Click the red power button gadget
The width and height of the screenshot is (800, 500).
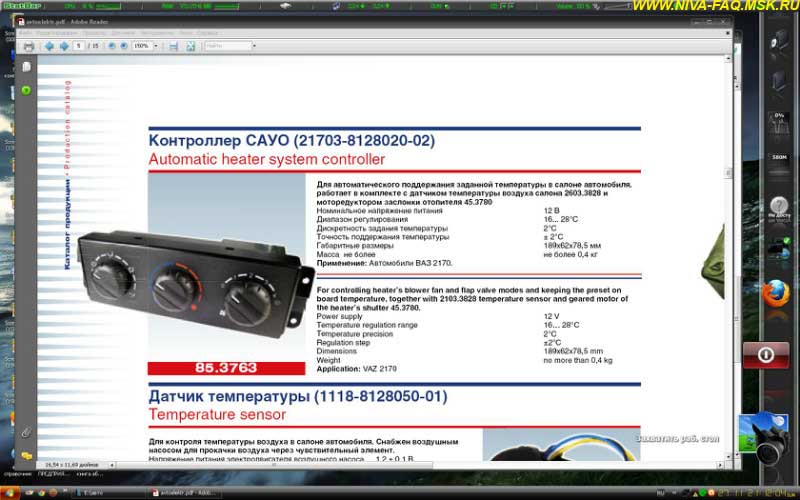(766, 354)
